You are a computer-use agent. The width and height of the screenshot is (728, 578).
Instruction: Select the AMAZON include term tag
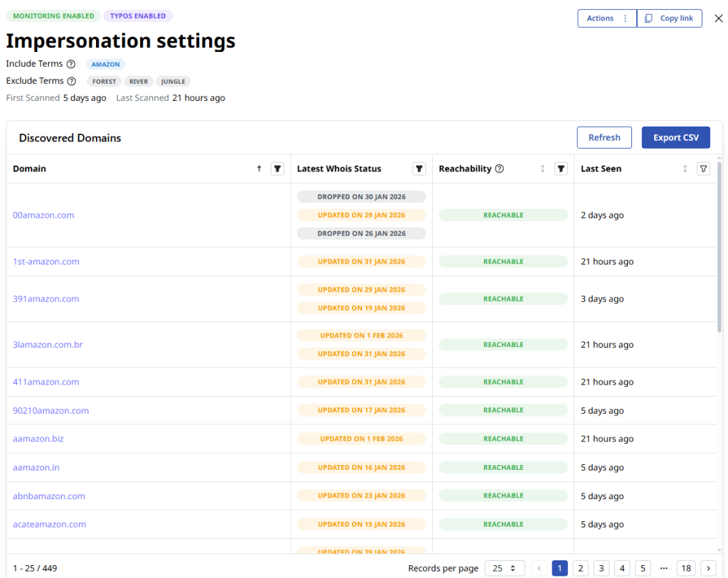click(105, 64)
